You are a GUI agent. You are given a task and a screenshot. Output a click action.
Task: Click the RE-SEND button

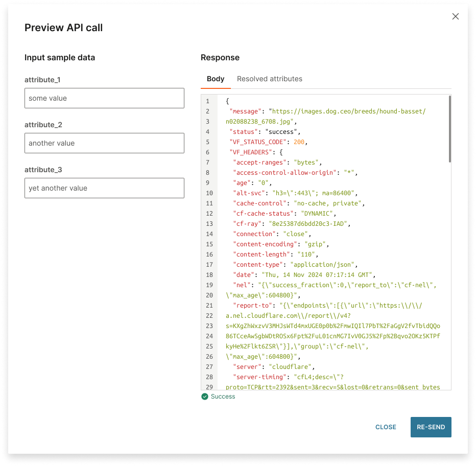tap(431, 427)
